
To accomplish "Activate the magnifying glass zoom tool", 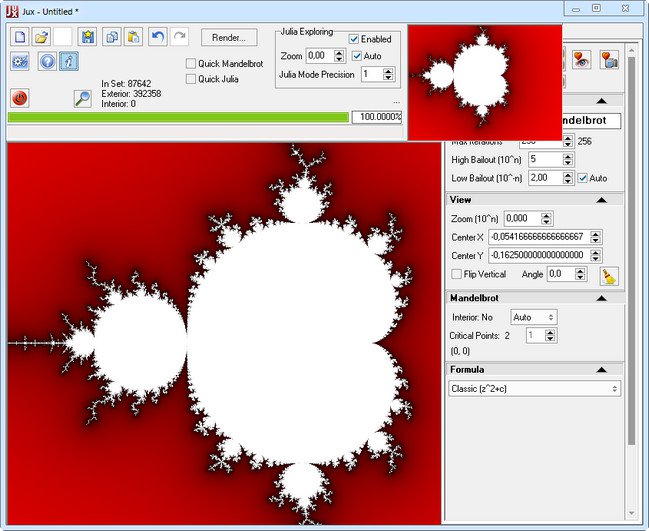I will point(82,99).
